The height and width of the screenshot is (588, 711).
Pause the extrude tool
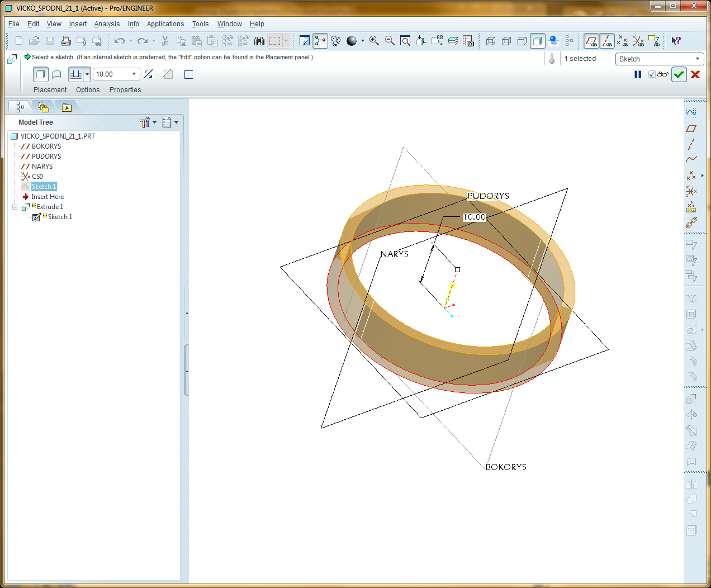(638, 74)
